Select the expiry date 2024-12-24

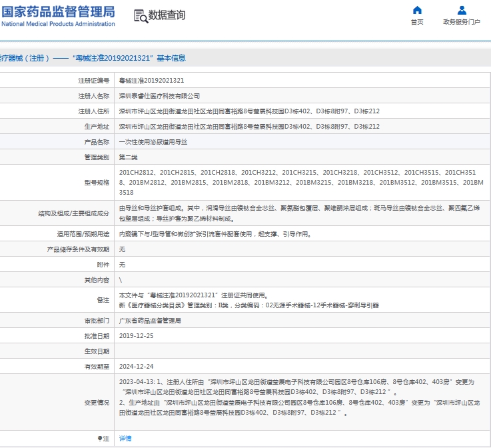coord(136,367)
